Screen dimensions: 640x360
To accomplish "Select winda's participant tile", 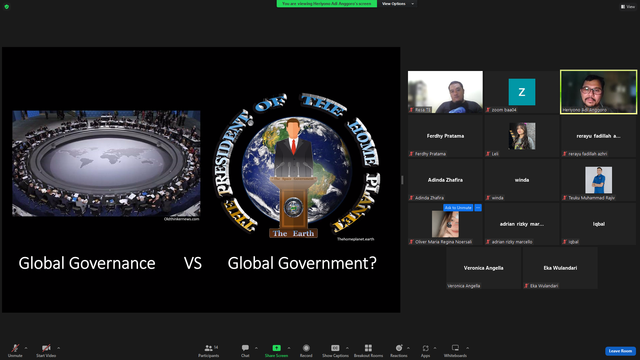I will pos(522,180).
